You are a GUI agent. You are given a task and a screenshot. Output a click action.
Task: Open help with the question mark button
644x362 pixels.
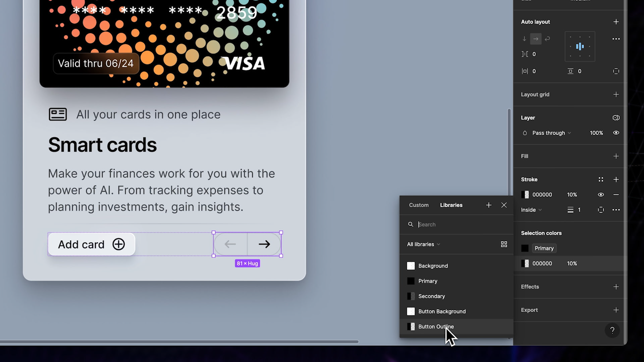[x=612, y=331]
